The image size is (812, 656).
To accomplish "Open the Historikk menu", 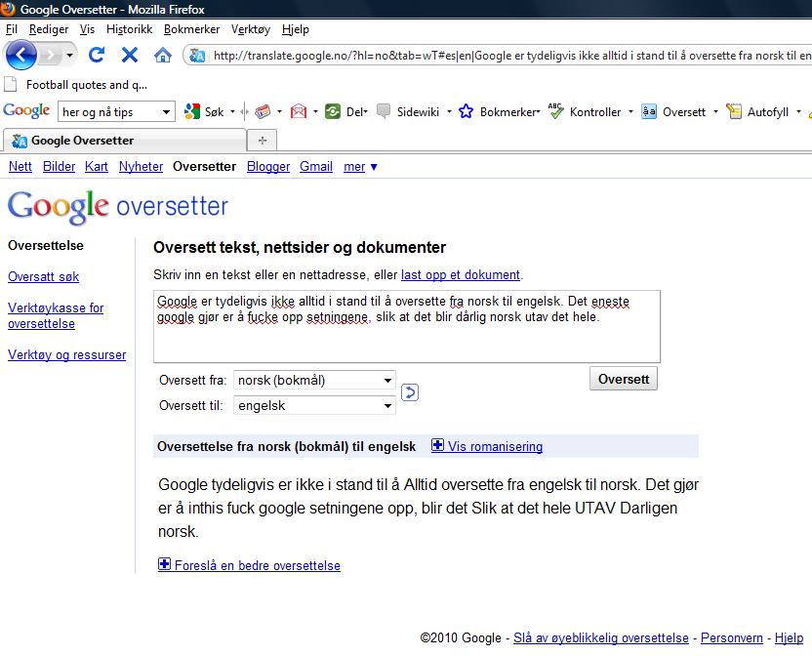I will tap(129, 29).
